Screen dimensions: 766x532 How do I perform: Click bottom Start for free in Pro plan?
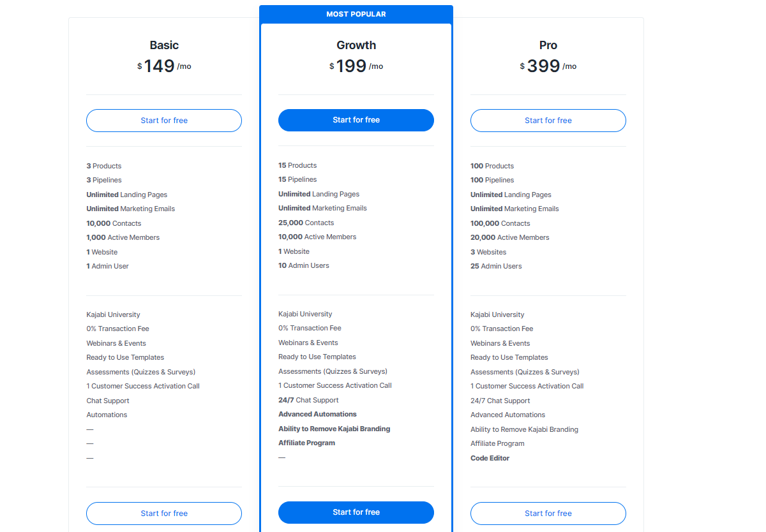pyautogui.click(x=548, y=514)
